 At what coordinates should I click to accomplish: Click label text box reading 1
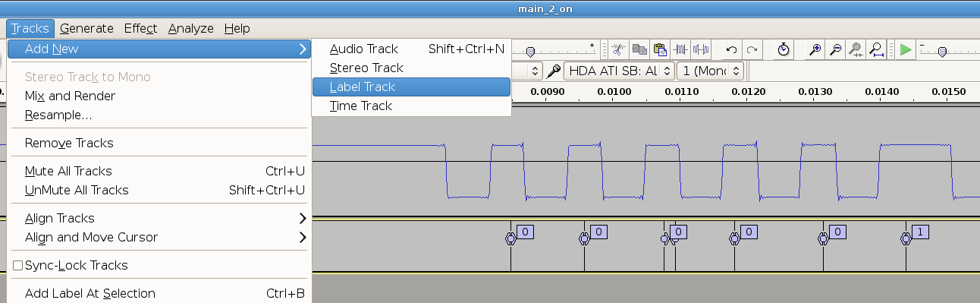pyautogui.click(x=920, y=231)
